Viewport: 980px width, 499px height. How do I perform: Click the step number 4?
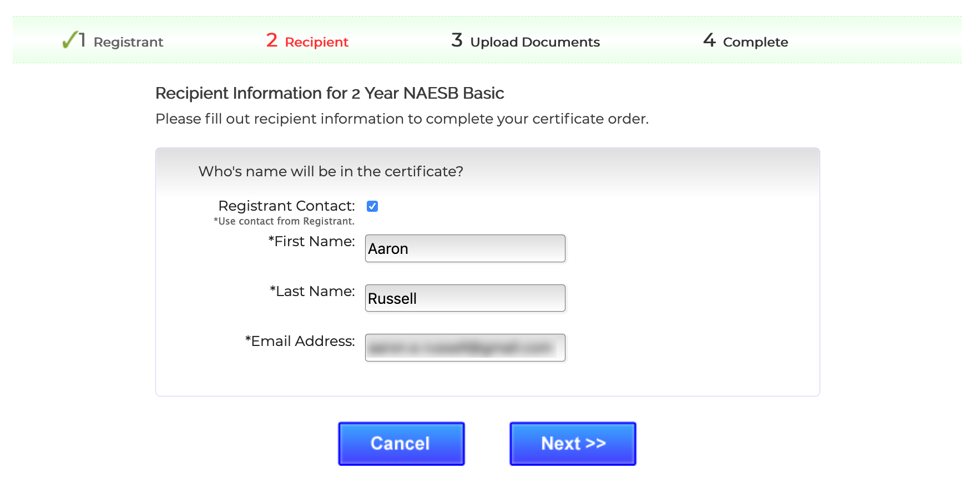tap(709, 40)
